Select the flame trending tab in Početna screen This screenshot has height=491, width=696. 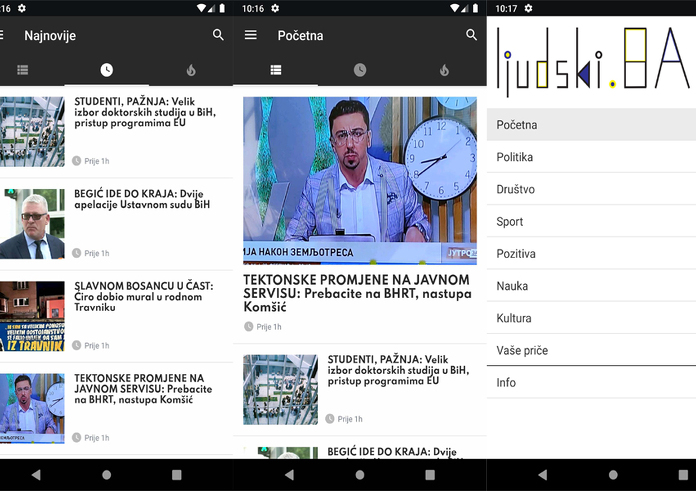tap(444, 70)
